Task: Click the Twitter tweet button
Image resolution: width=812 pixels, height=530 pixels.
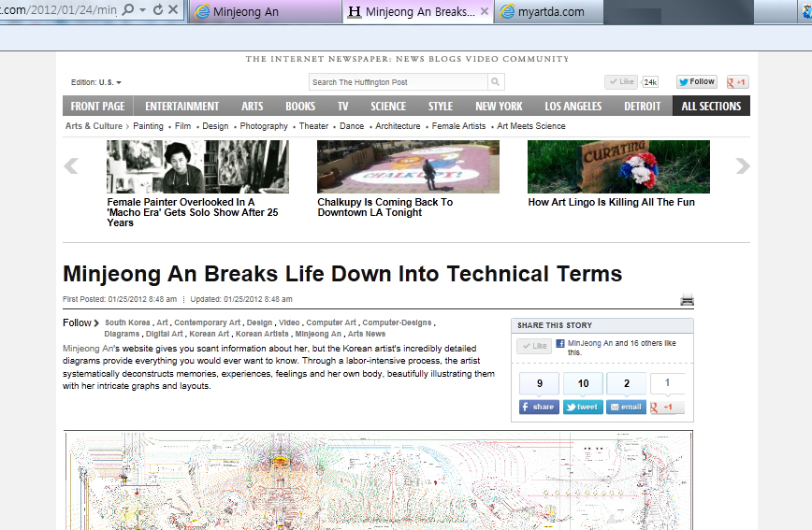Action: 583,407
